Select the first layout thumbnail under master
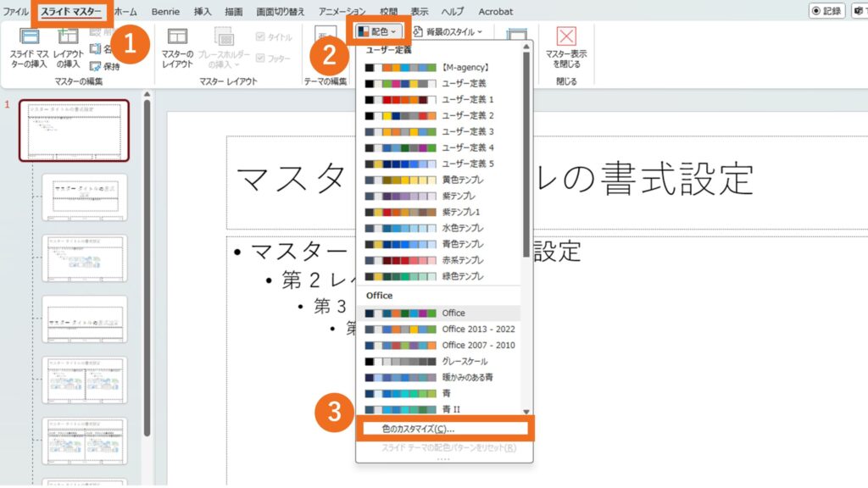This screenshot has width=868, height=488. [x=84, y=197]
